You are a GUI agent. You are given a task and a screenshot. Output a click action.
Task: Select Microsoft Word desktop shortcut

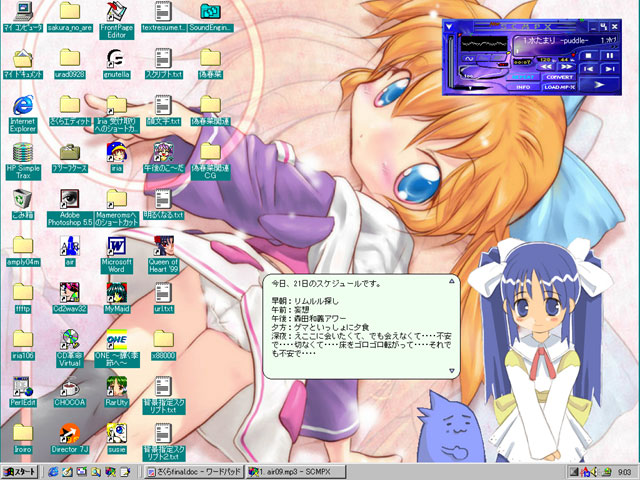click(117, 255)
